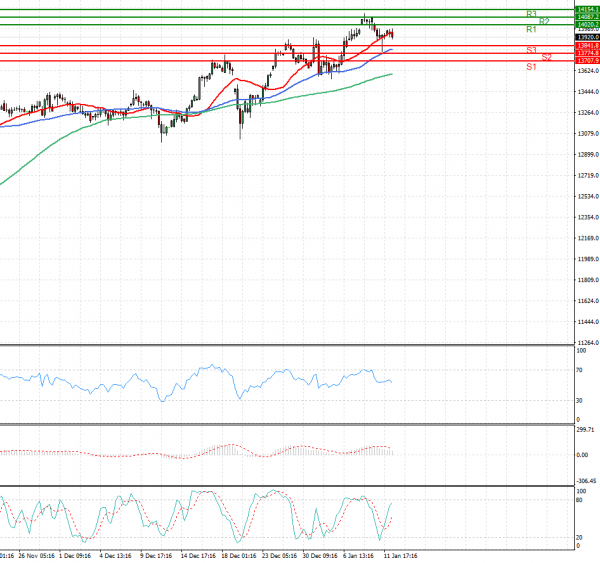The image size is (600, 563).
Task: Select the green 14154.1 price tag
Action: pos(587,9)
